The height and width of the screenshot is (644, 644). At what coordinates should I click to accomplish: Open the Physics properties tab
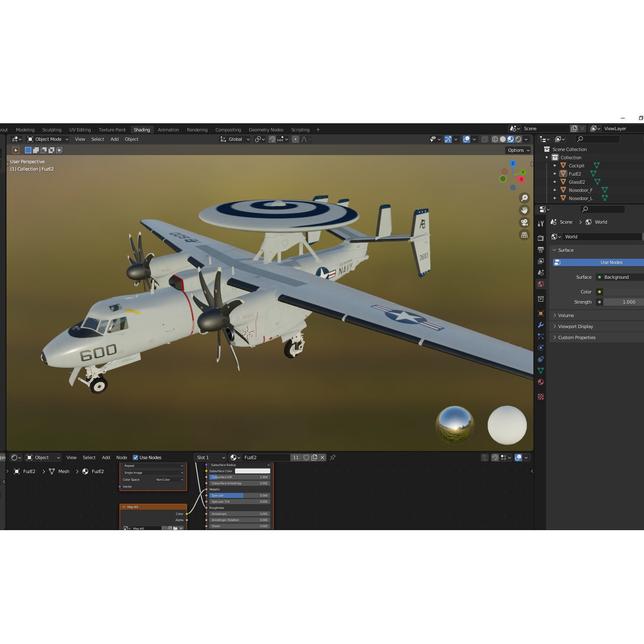(541, 348)
